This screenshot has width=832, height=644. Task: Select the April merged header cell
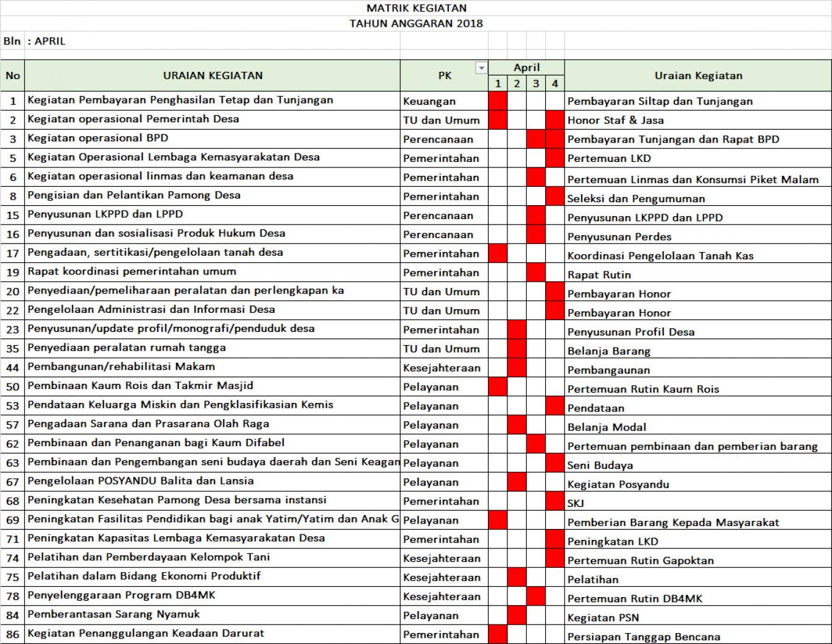[526, 68]
